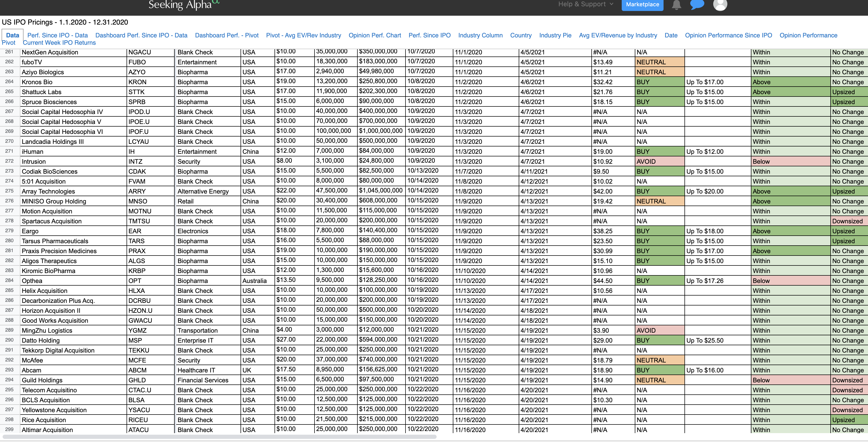Select the Opinion Perf. Chart tab
This screenshot has width=868, height=442.
[x=375, y=35]
